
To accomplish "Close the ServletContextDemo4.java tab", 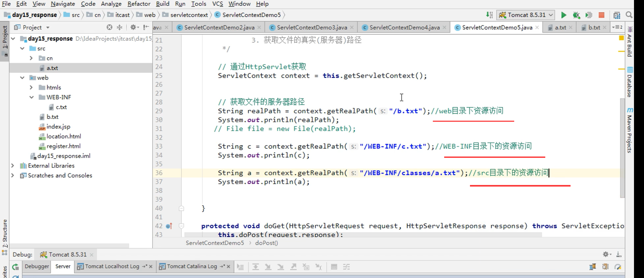I will [x=445, y=27].
